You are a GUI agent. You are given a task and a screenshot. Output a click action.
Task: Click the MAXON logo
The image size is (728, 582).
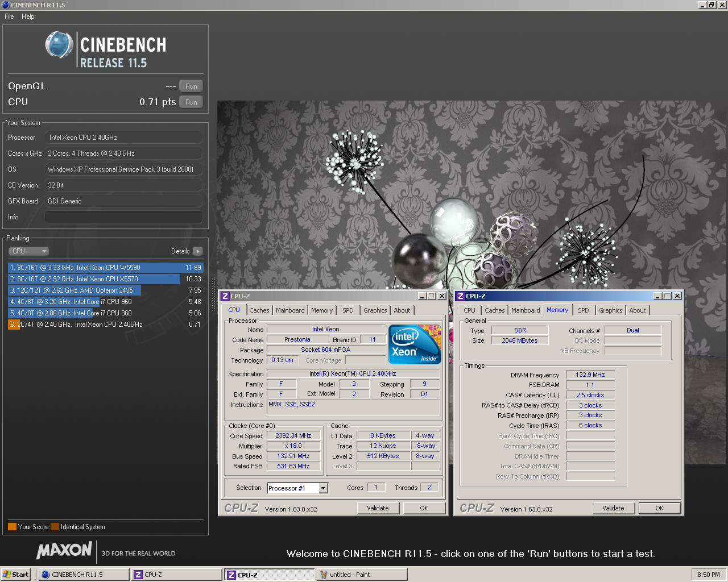pyautogui.click(x=64, y=550)
